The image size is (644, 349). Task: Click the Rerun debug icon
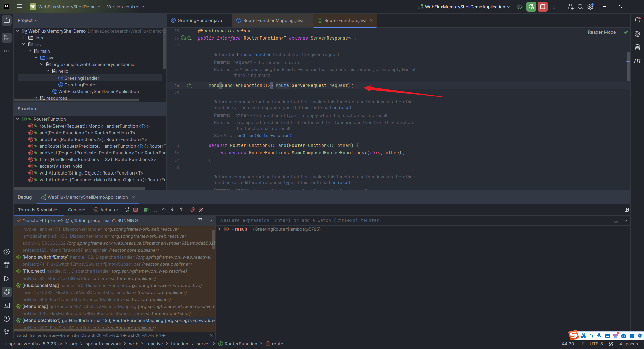(x=127, y=210)
